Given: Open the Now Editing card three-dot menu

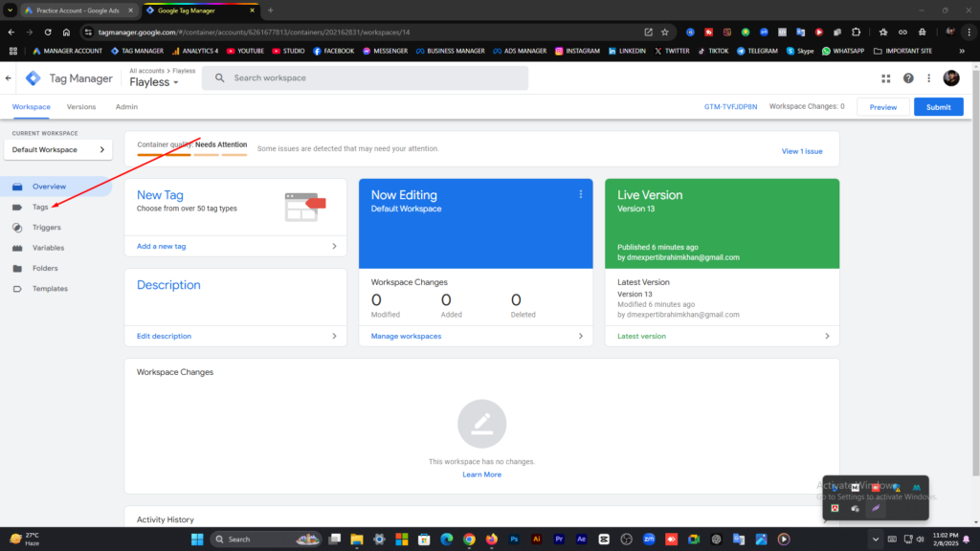Looking at the screenshot, I should click(581, 194).
